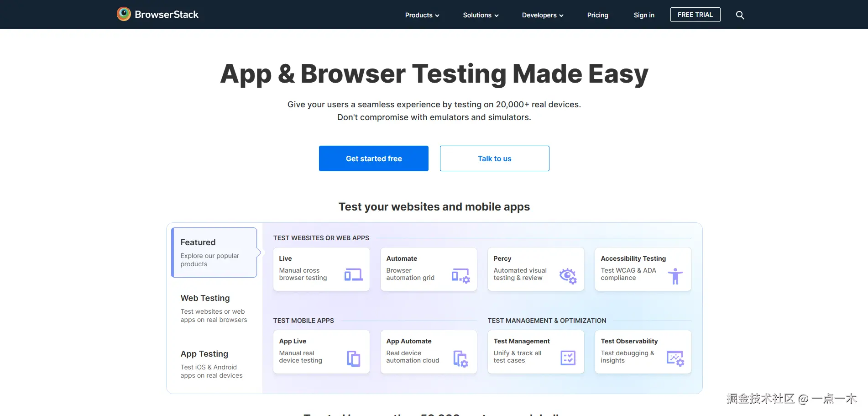Select the App Testing tab
This screenshot has width=868, height=416.
coord(214,364)
